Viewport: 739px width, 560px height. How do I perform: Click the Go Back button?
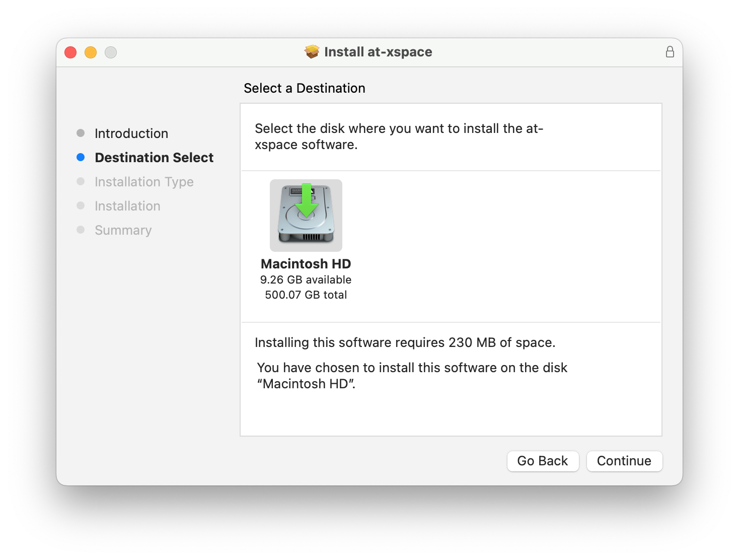click(x=543, y=461)
